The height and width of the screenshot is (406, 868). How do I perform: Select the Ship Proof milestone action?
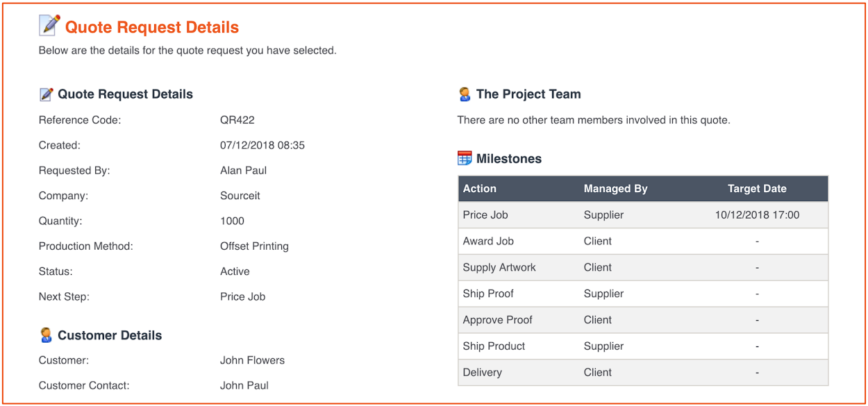pyautogui.click(x=488, y=294)
